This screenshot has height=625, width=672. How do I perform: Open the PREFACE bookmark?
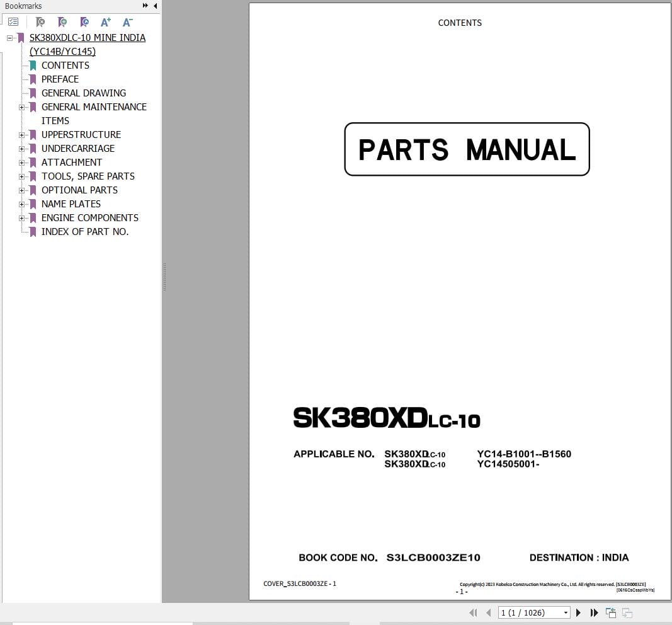[60, 79]
